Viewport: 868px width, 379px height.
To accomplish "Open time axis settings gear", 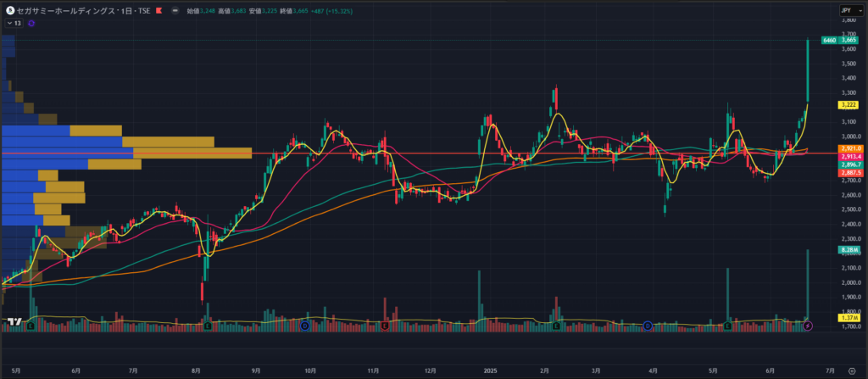I will point(851,371).
